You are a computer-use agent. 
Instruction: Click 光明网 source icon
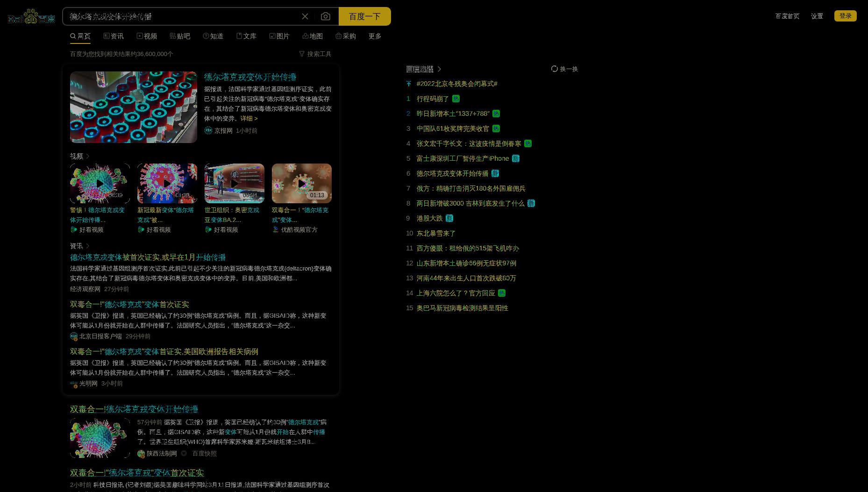click(x=74, y=384)
